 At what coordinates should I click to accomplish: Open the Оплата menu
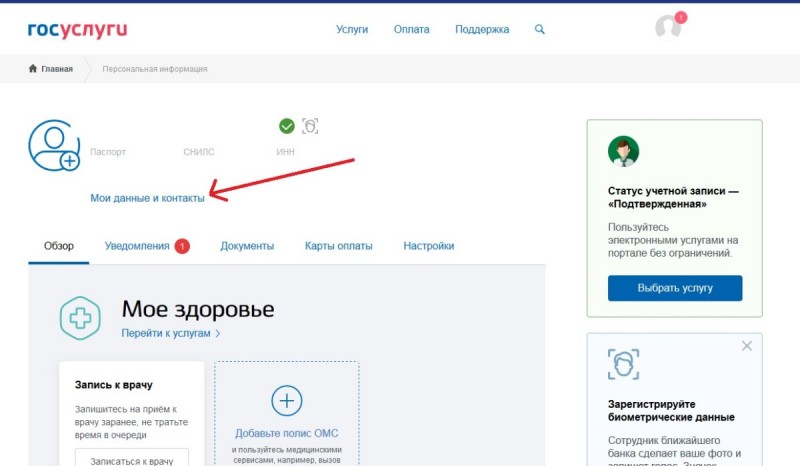(411, 30)
